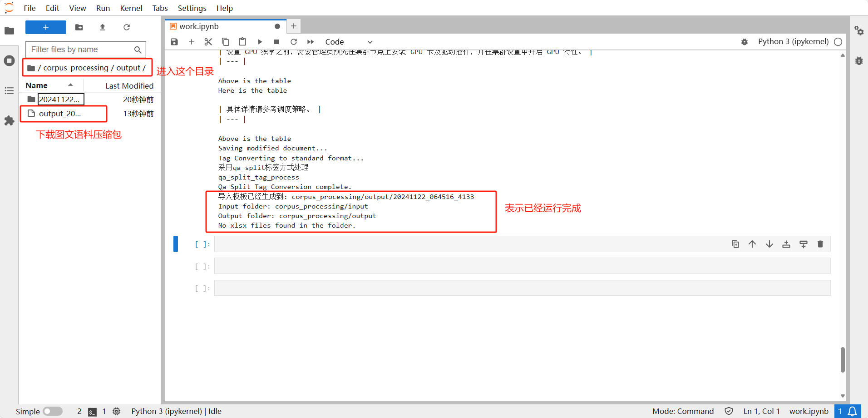Viewport: 868px width, 418px height.
Task: Cut the selected cell with scissors icon
Action: (x=208, y=42)
